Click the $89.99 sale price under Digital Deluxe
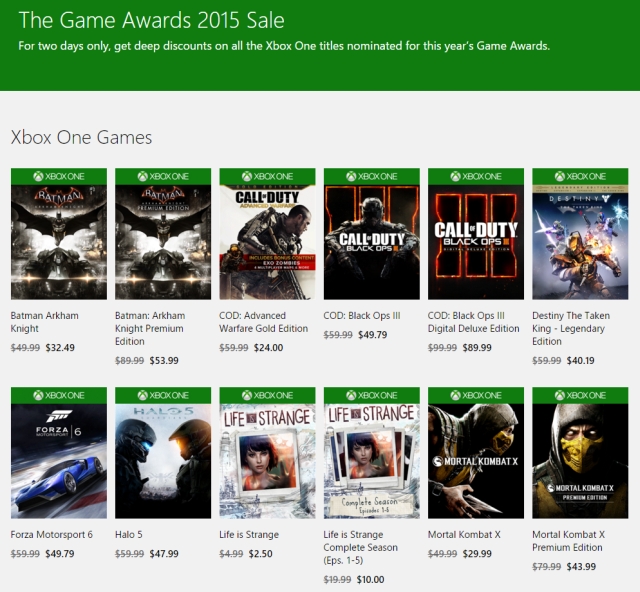The width and height of the screenshot is (640, 592). click(477, 348)
